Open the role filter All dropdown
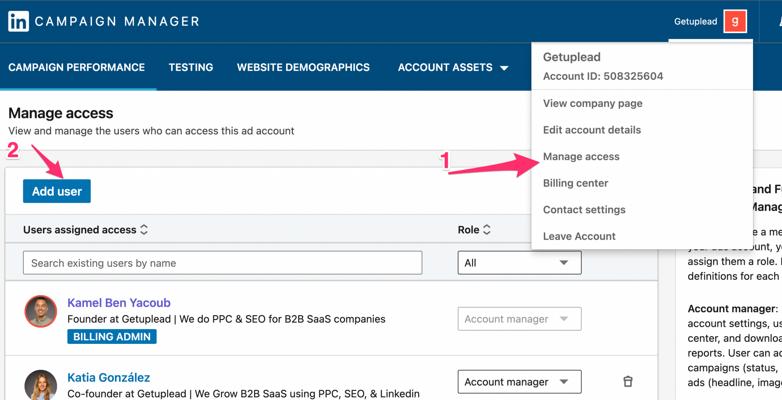Image resolution: width=782 pixels, height=400 pixels. (x=519, y=263)
